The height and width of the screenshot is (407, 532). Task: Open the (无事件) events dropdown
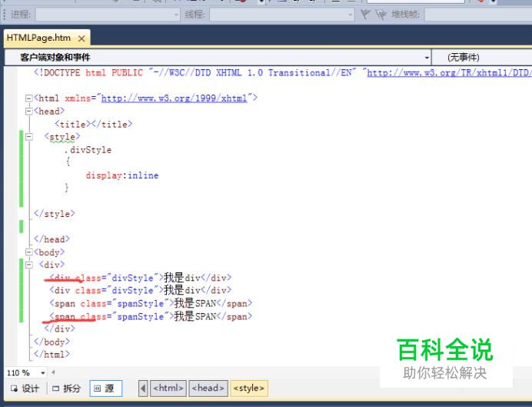pos(482,58)
